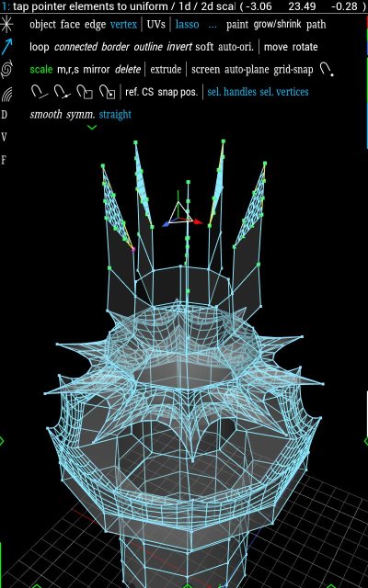Disable the sel. handles option
This screenshot has height=588, width=368.
click(x=232, y=92)
